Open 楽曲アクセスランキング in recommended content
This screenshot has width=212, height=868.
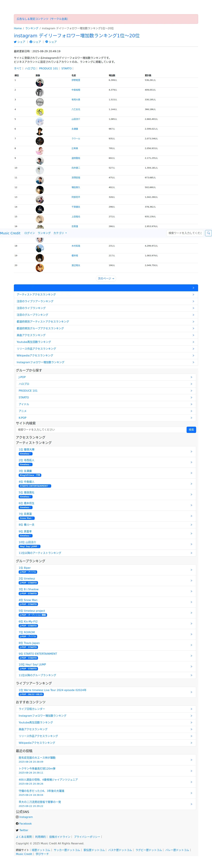[106, 729]
